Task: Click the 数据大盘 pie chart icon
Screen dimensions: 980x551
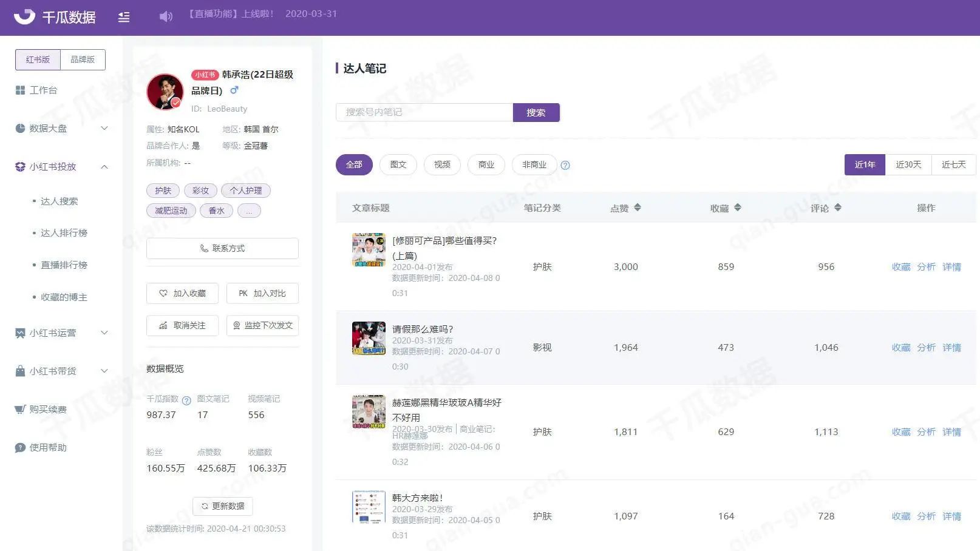Action: click(20, 128)
